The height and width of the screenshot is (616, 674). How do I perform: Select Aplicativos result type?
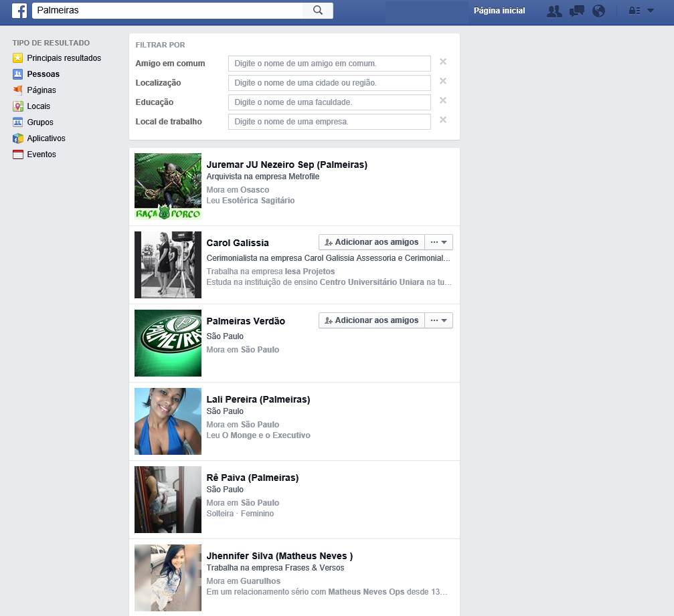[x=46, y=138]
